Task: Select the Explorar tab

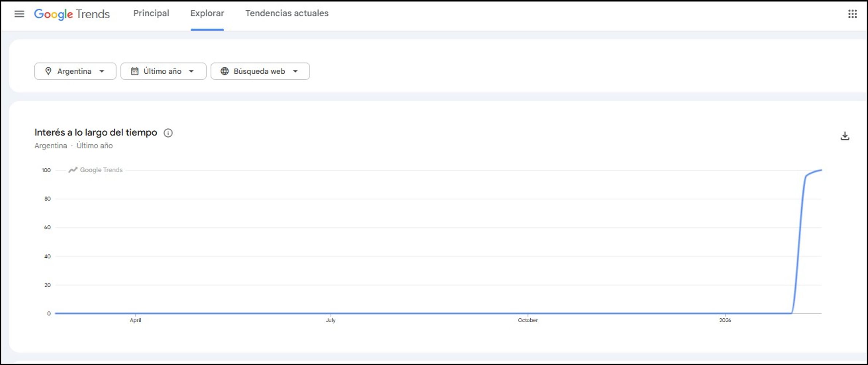Action: tap(207, 13)
